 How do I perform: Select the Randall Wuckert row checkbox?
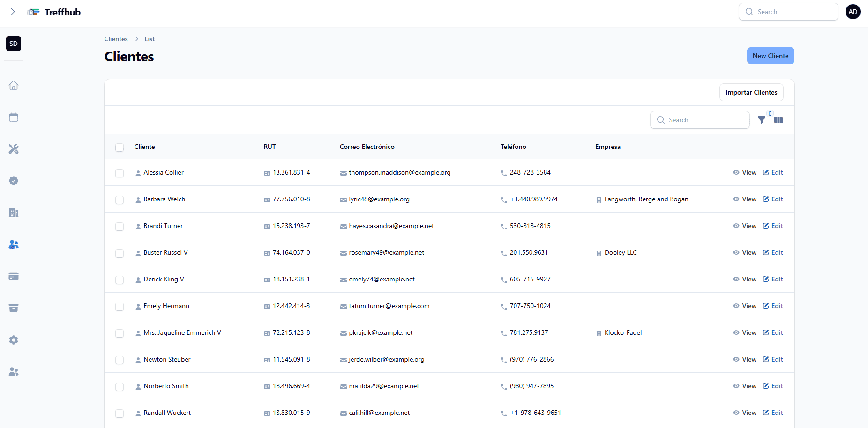120,413
